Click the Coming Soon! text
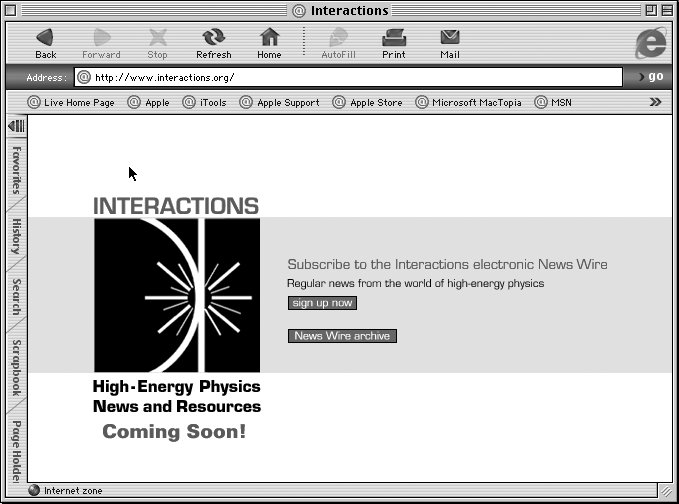 point(174,432)
